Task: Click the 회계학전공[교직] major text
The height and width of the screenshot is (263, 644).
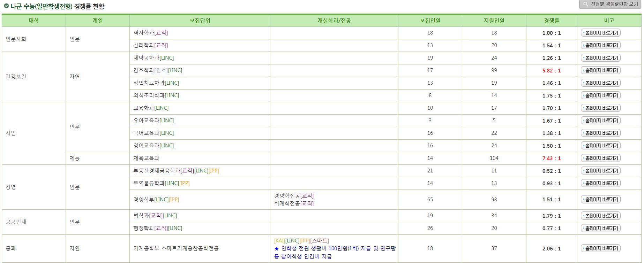Action: pyautogui.click(x=294, y=203)
